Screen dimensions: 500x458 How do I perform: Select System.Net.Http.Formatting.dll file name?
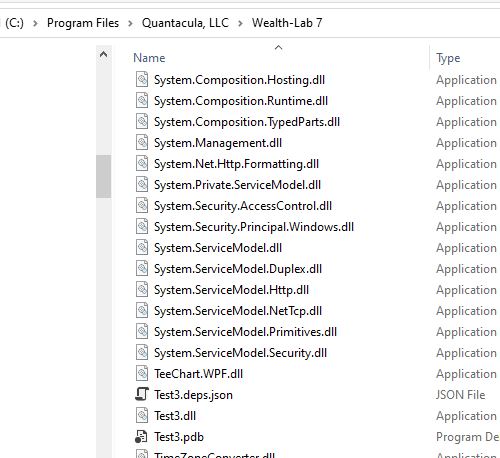[236, 164]
